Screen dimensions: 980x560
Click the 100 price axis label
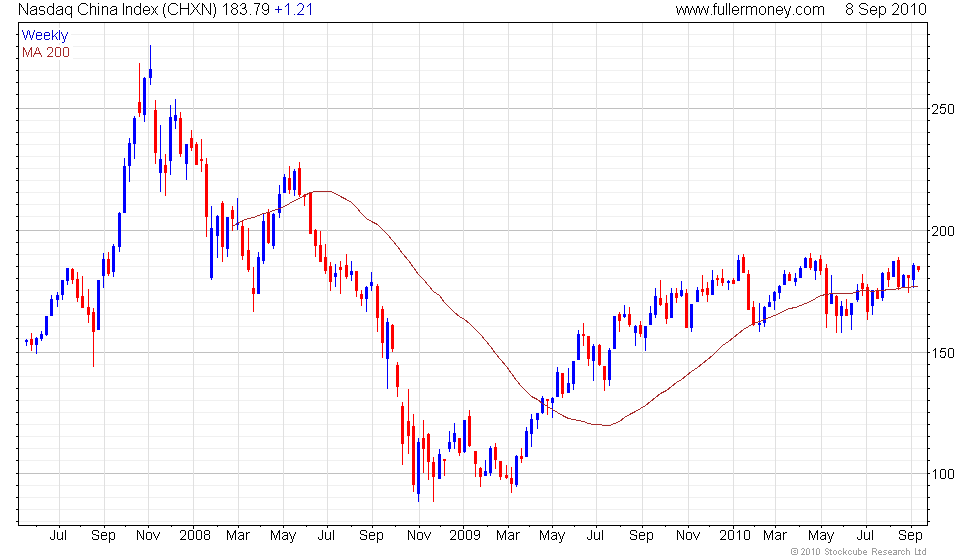point(942,474)
